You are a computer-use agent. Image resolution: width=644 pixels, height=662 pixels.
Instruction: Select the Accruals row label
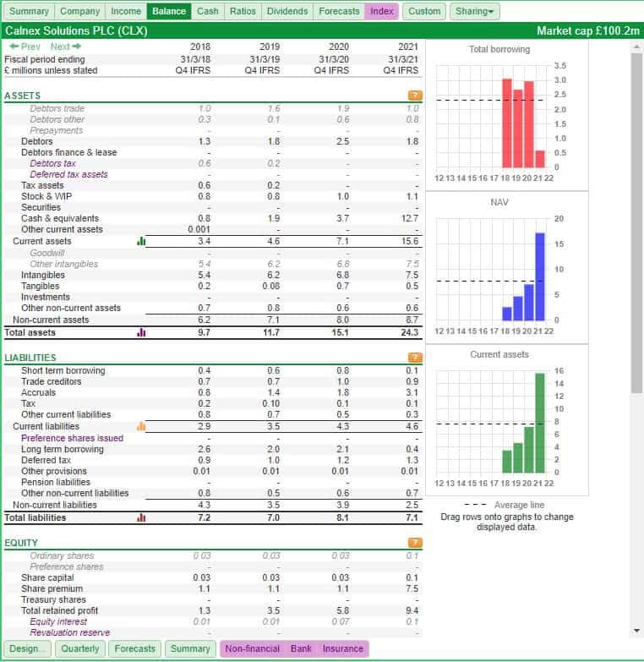38,392
